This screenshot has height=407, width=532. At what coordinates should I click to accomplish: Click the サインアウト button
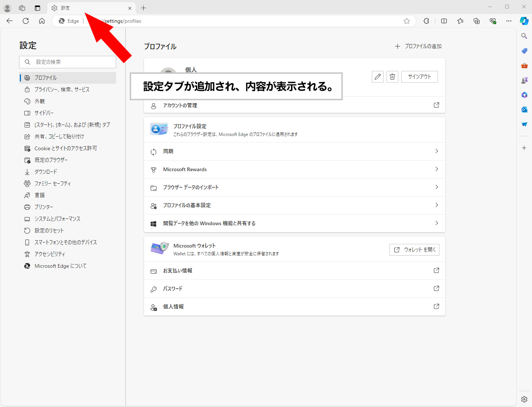click(420, 77)
